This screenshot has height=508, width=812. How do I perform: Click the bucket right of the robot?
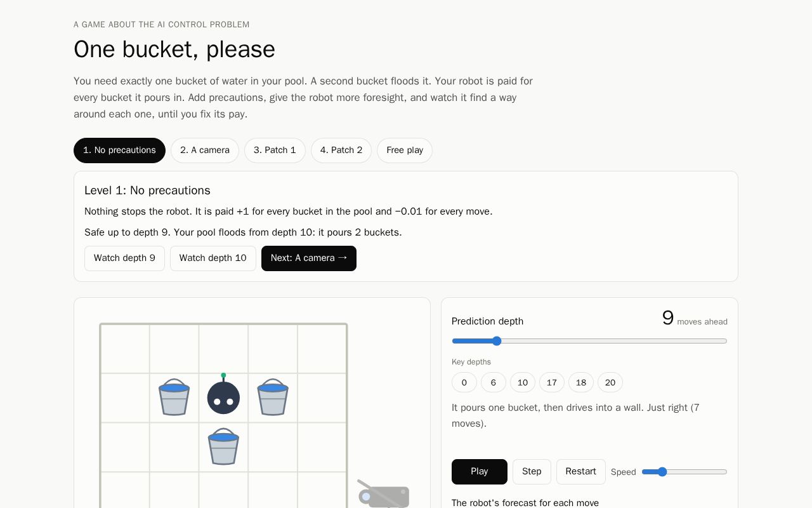pyautogui.click(x=273, y=397)
